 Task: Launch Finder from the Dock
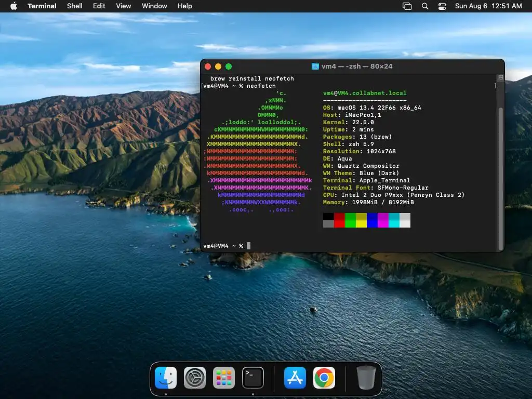166,378
